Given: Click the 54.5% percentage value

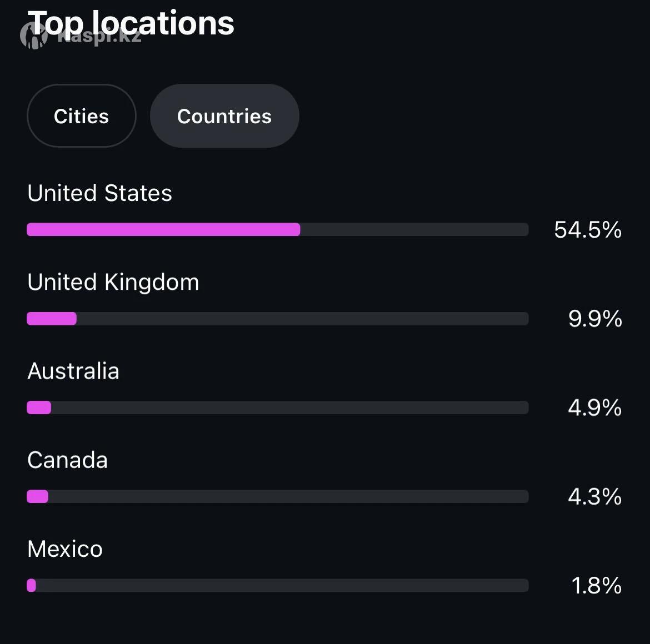Looking at the screenshot, I should click(587, 230).
